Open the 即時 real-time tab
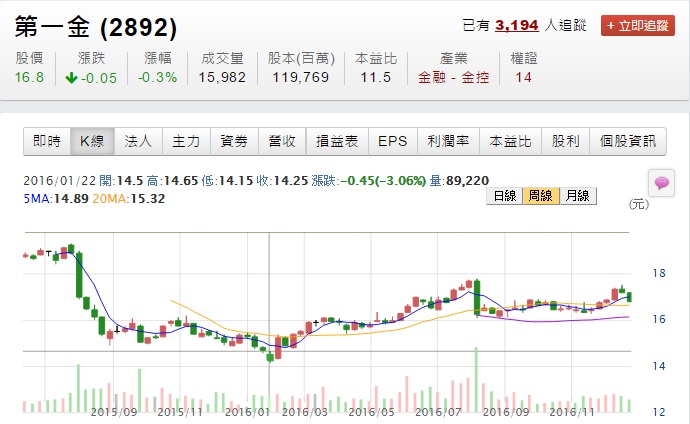The image size is (690, 424). click(47, 142)
